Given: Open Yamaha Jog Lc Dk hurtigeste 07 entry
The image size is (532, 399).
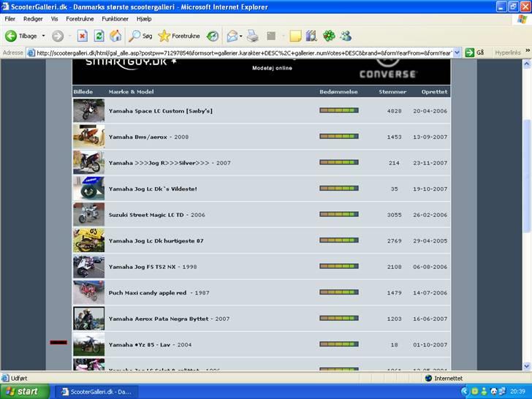Looking at the screenshot, I should 156,241.
